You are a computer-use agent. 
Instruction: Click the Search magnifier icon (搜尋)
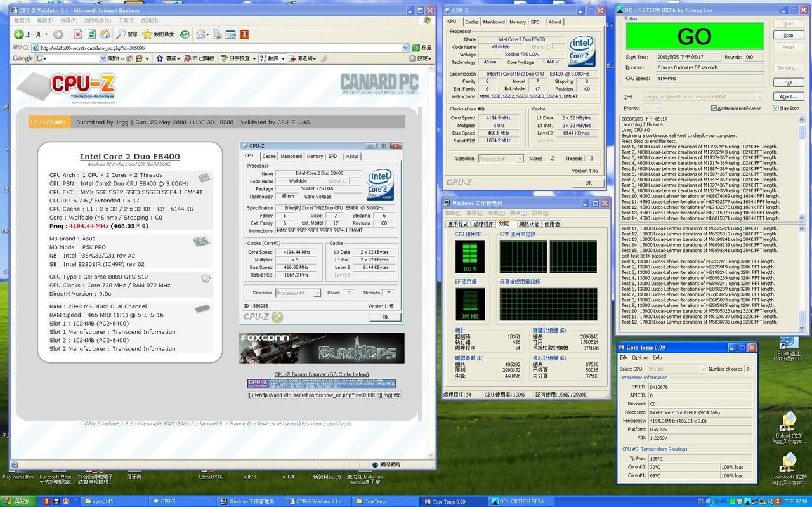coord(121,35)
